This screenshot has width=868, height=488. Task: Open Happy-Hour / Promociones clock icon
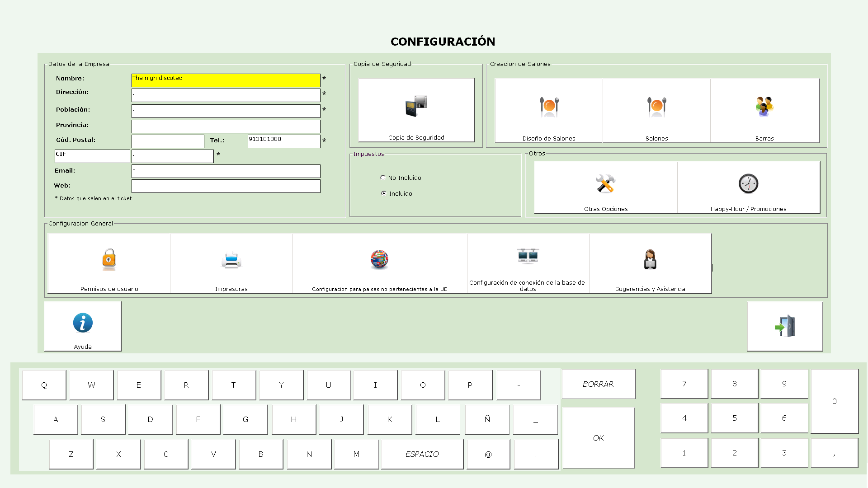tap(748, 184)
